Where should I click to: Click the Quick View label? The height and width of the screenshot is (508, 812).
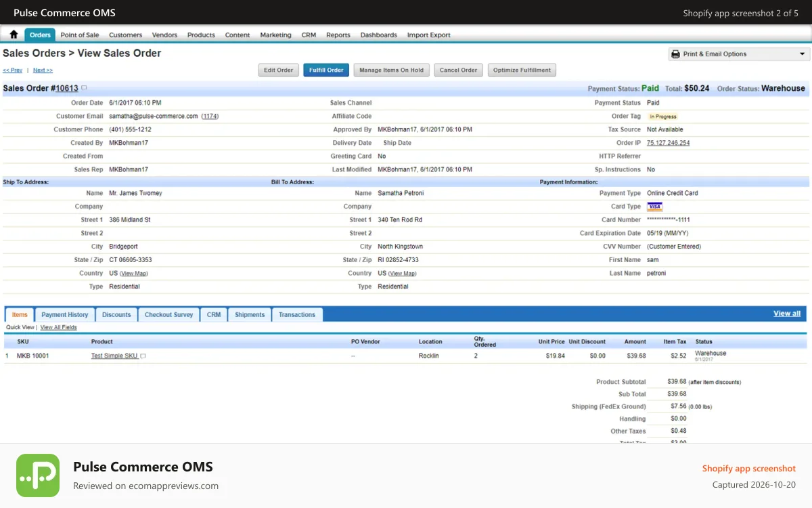point(20,327)
